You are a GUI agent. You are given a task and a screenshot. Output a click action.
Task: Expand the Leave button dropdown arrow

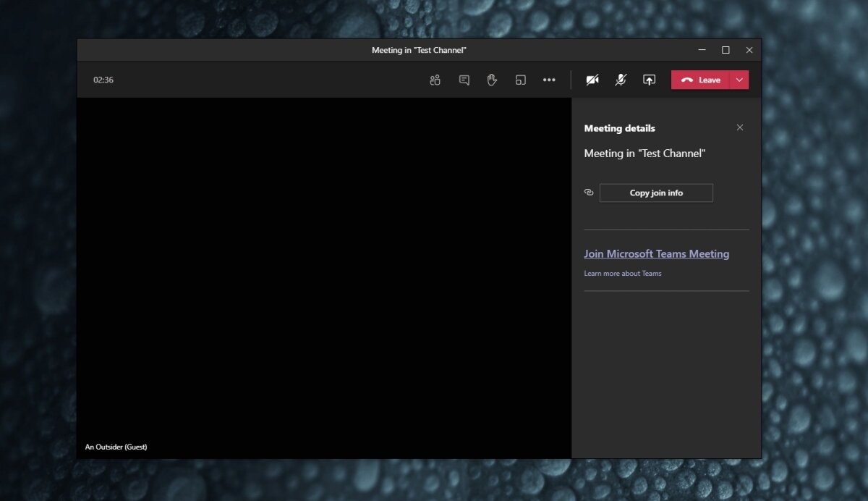pos(739,80)
